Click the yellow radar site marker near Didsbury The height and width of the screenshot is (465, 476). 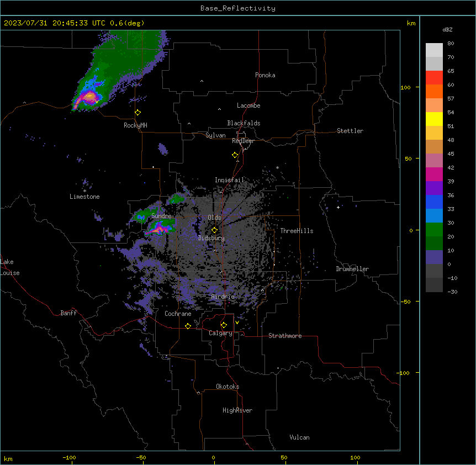tap(214, 230)
